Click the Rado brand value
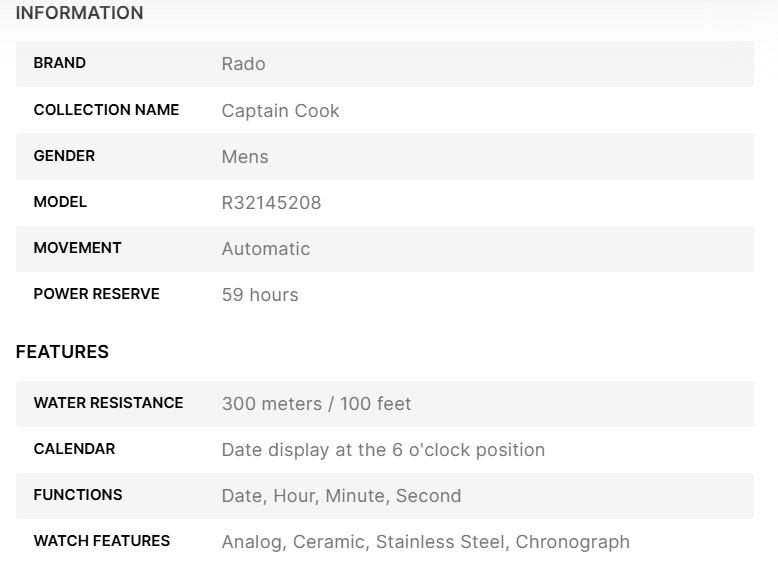Image resolution: width=778 pixels, height=586 pixels. tap(243, 64)
